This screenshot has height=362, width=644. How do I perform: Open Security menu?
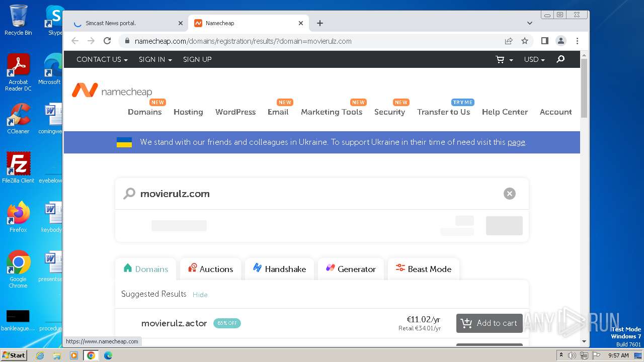click(x=389, y=112)
